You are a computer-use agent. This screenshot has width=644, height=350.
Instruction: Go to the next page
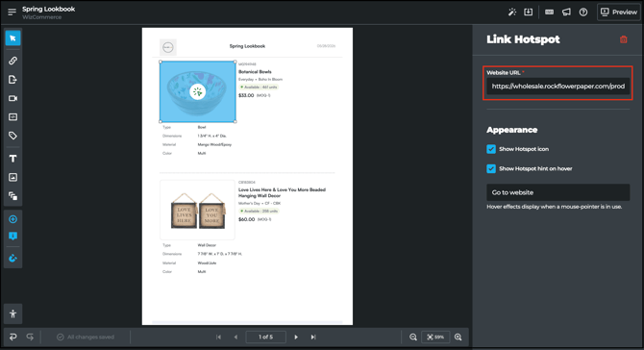coord(296,337)
